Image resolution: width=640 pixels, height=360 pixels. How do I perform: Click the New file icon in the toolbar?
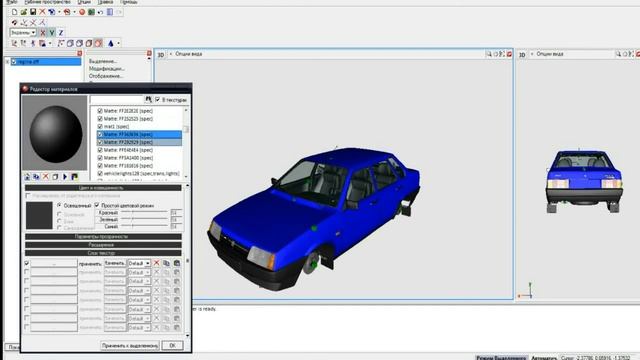15,12
